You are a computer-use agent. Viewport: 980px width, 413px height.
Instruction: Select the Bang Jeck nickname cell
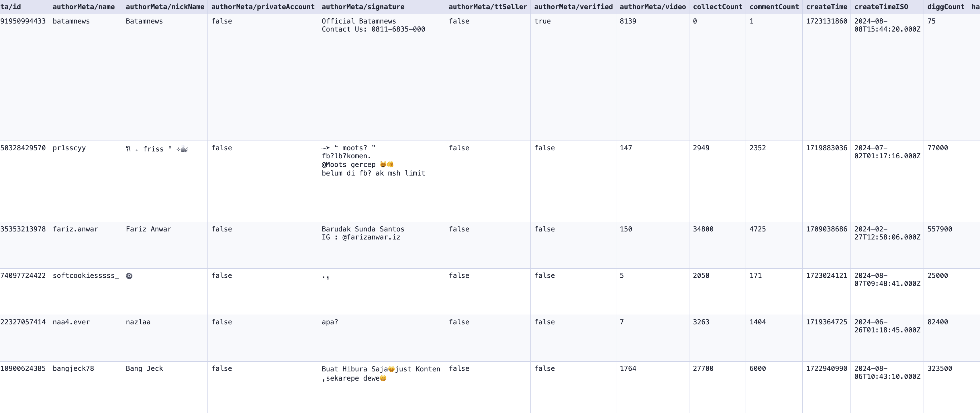pyautogui.click(x=144, y=369)
